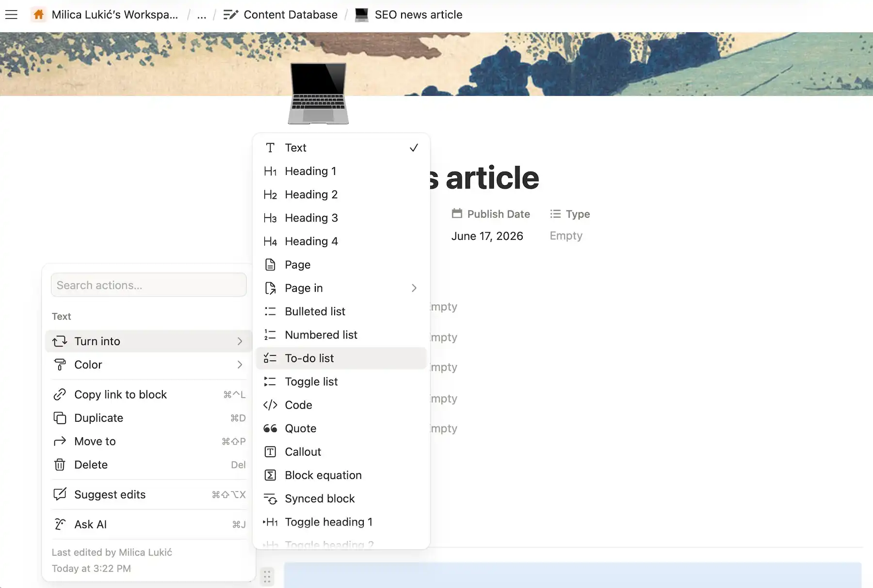Choose Copy link to block
The width and height of the screenshot is (873, 588).
click(x=148, y=395)
